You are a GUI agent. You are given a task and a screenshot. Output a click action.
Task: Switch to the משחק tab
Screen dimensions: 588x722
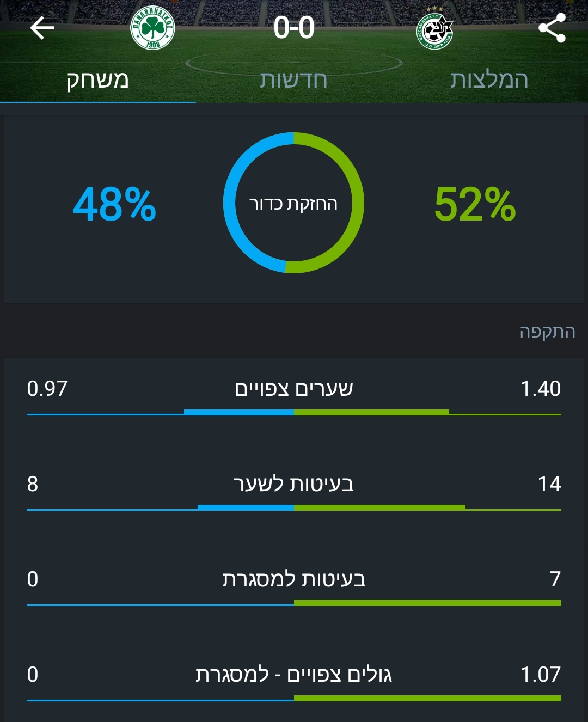(x=97, y=80)
